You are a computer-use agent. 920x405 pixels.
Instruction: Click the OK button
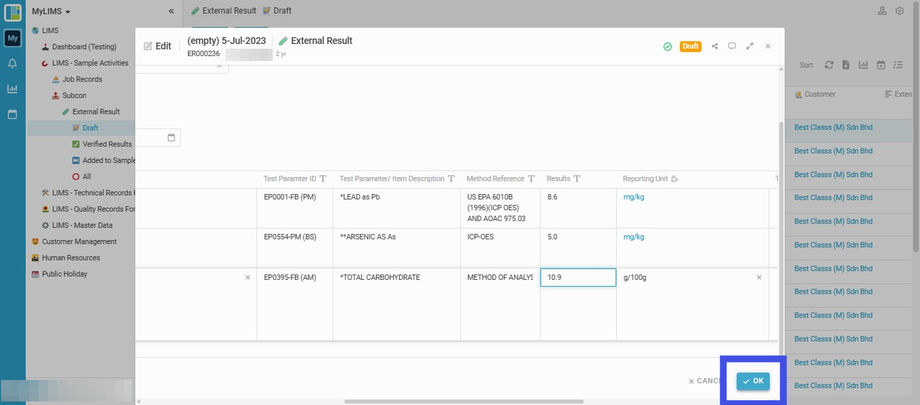click(753, 381)
